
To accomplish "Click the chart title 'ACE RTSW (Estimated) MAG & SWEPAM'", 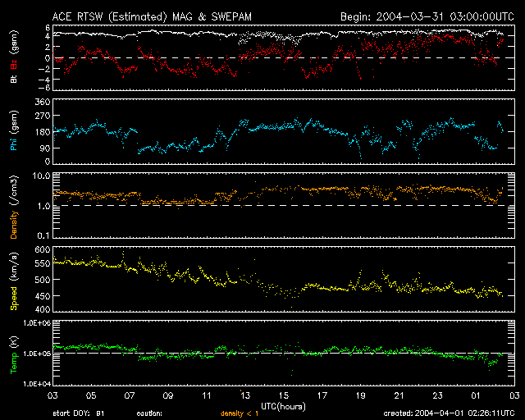I will click(x=152, y=16).
